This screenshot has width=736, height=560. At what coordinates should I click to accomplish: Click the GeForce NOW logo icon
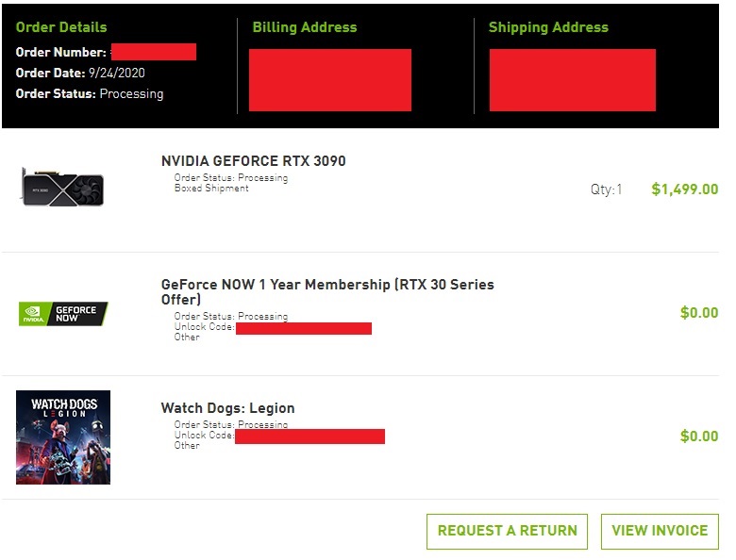(63, 314)
